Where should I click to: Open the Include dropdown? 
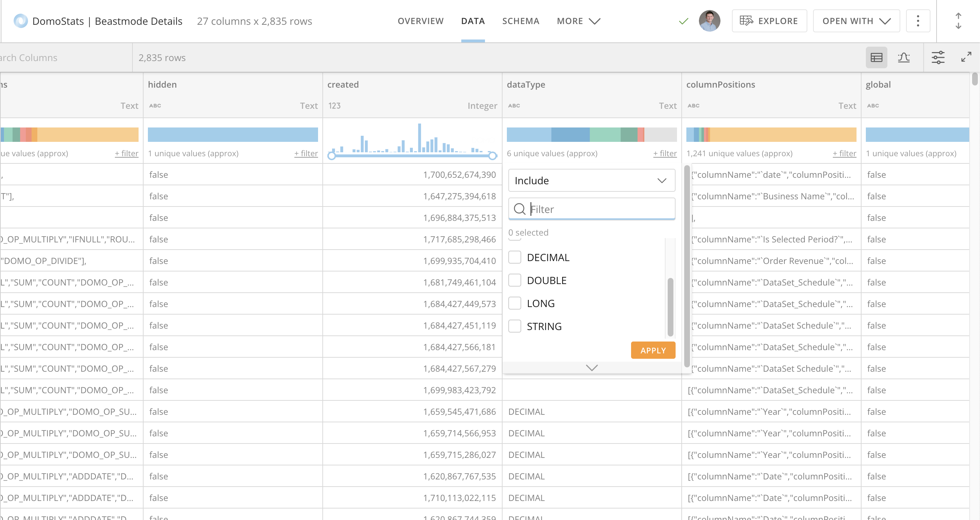tap(592, 180)
